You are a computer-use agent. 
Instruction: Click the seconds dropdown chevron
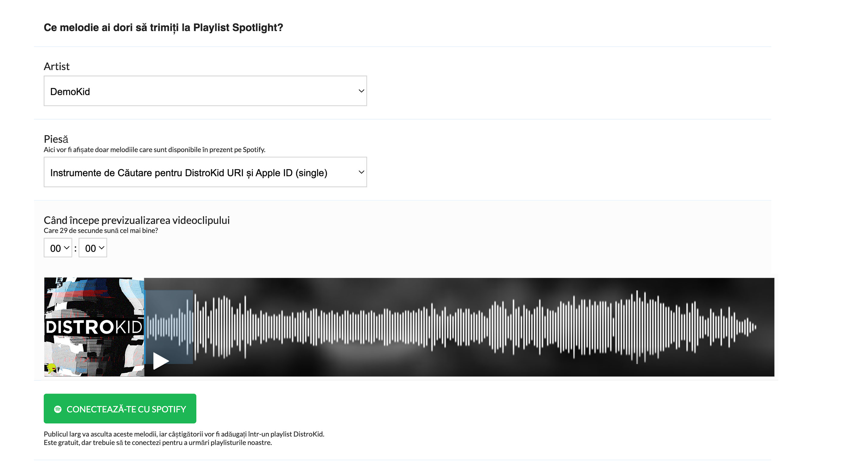(102, 248)
